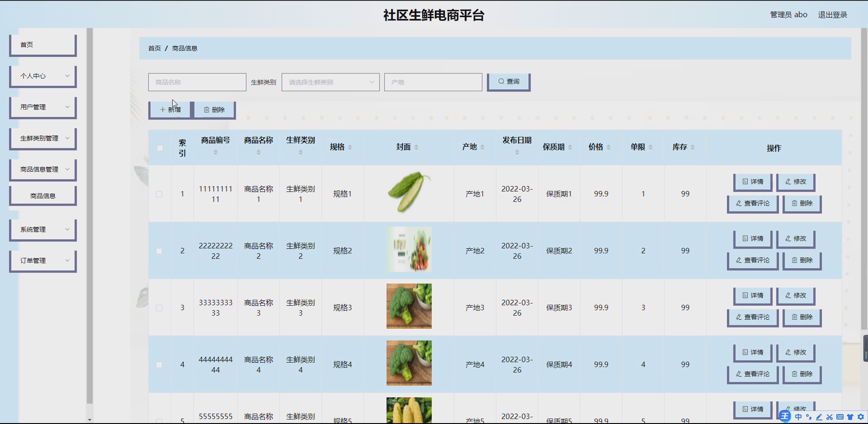Sort table by 产地 column arrows
Viewport: 868px width, 424px height.
(483, 147)
